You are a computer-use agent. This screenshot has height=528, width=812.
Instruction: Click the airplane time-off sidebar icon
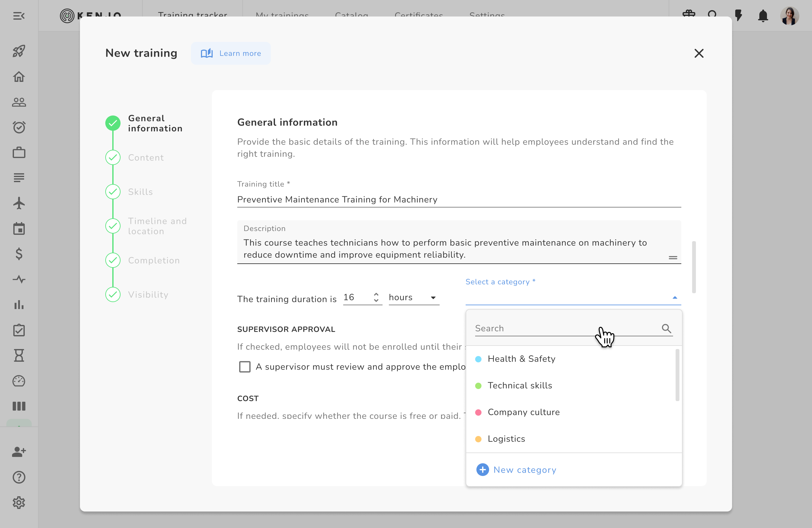coord(19,203)
